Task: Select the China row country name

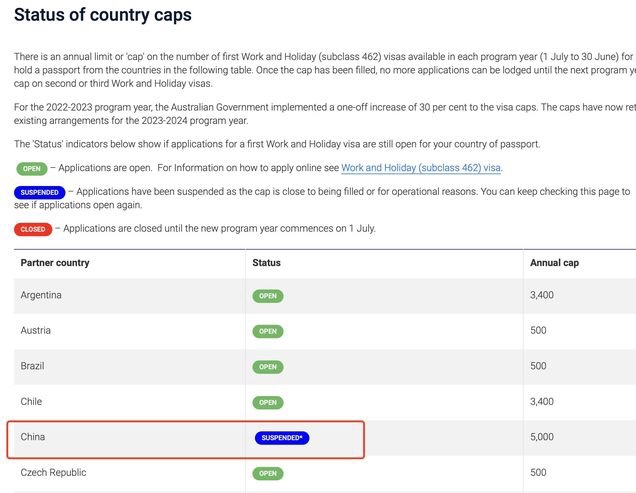Action: coord(33,437)
